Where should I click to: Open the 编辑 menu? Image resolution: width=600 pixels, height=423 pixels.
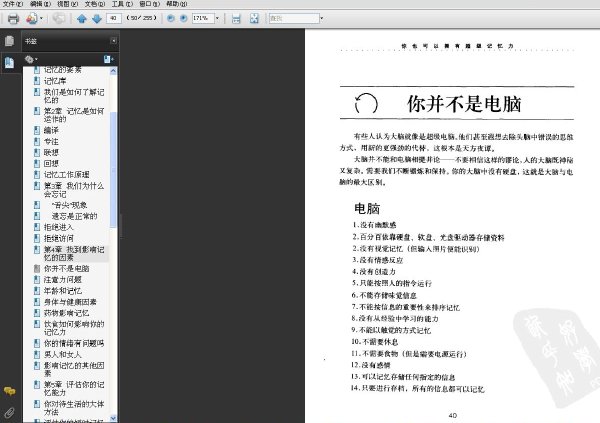40,4
